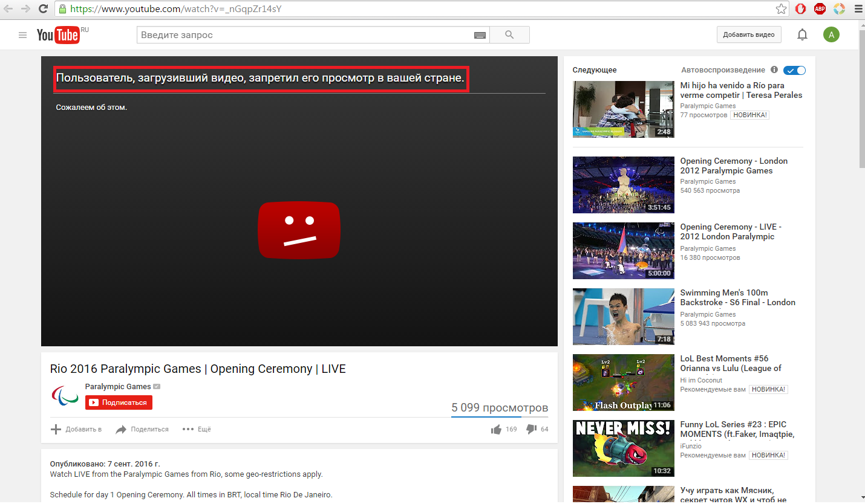Image resolution: width=865 pixels, height=504 pixels.
Task: Click the browser forward arrow
Action: (x=25, y=9)
